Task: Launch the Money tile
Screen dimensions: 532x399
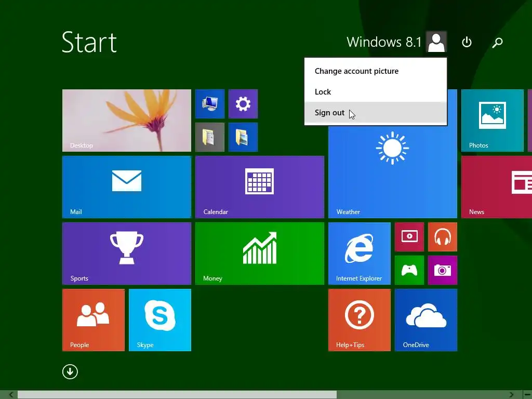Action: point(260,254)
